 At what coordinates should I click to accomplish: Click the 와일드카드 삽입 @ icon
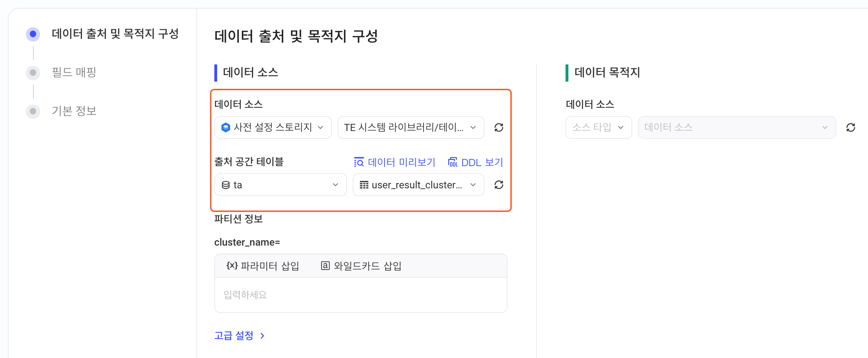point(325,266)
